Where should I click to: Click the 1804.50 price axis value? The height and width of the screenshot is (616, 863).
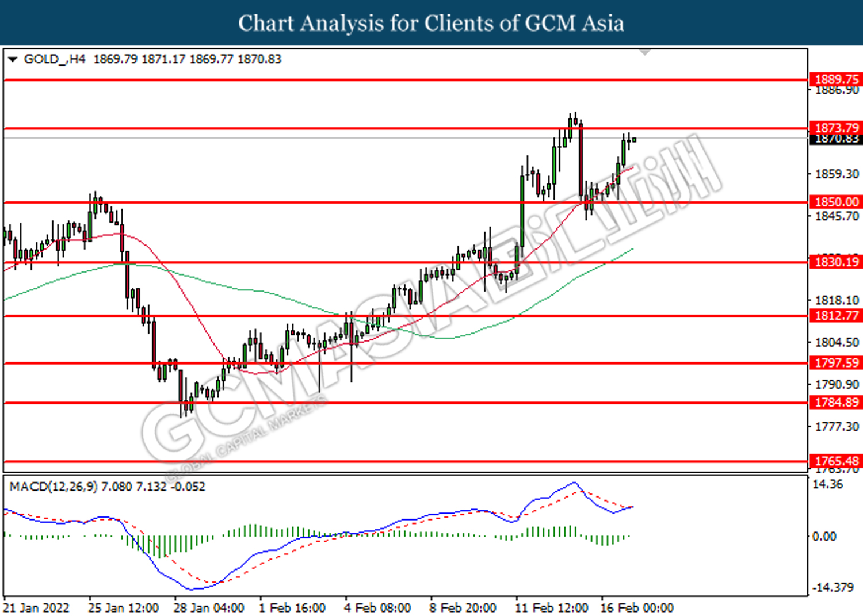click(837, 343)
